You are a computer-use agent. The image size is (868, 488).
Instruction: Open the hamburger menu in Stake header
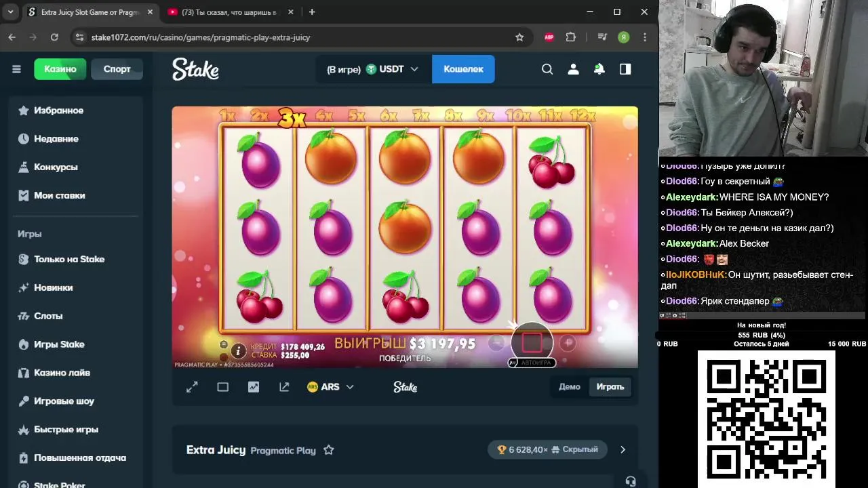16,69
